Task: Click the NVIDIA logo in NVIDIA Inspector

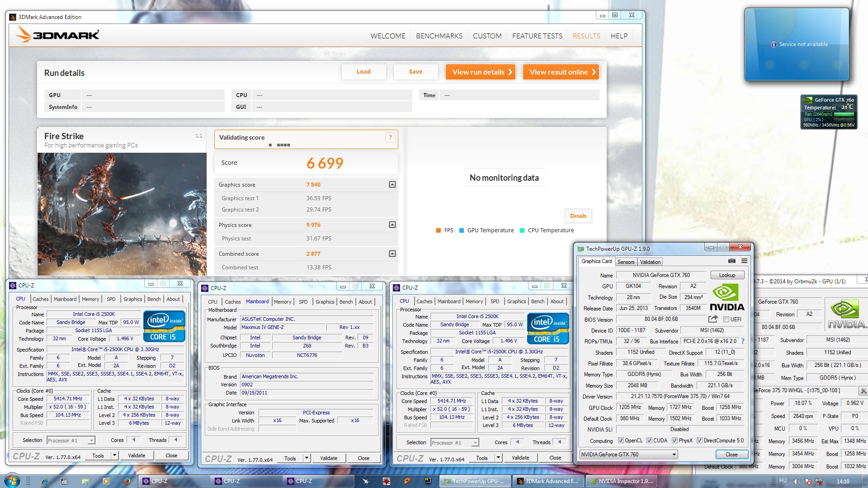Action: (x=847, y=314)
